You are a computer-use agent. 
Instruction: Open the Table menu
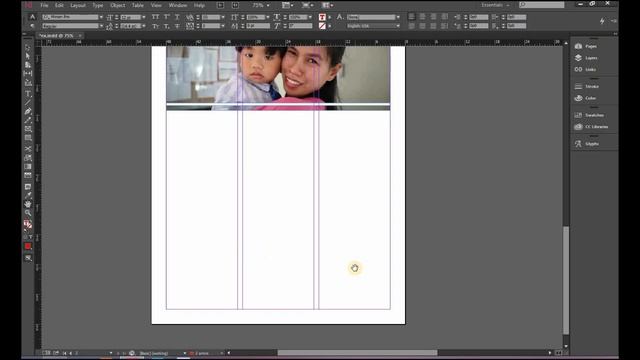(x=138, y=5)
